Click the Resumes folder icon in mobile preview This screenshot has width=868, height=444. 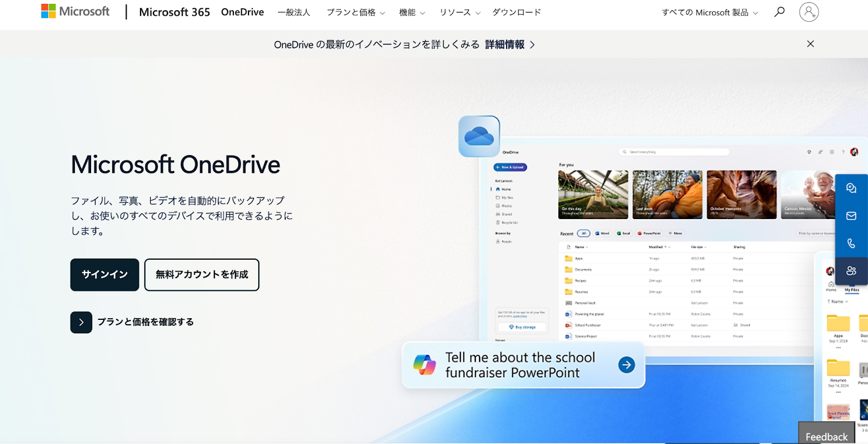pos(838,367)
